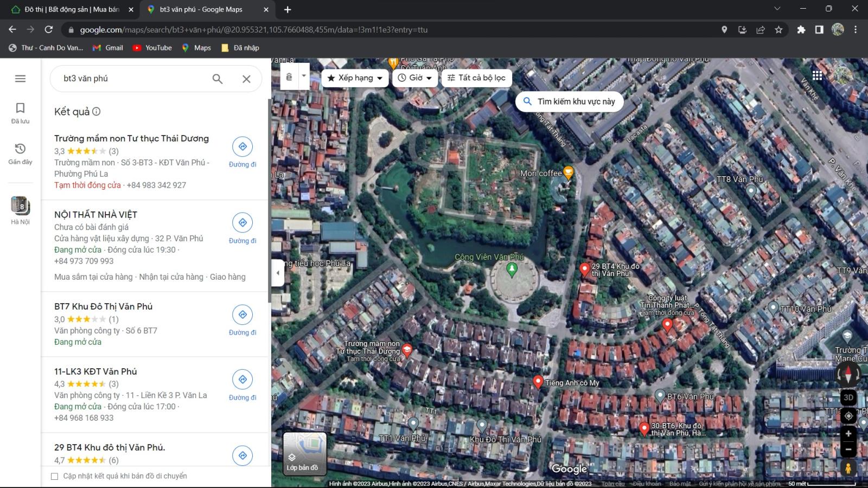The width and height of the screenshot is (868, 488).
Task: Toggle the 3D view button
Action: click(x=848, y=397)
